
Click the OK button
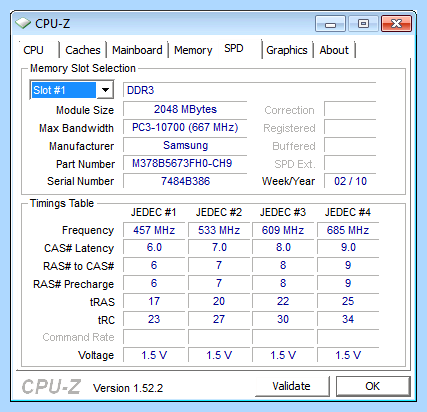pyautogui.click(x=373, y=386)
